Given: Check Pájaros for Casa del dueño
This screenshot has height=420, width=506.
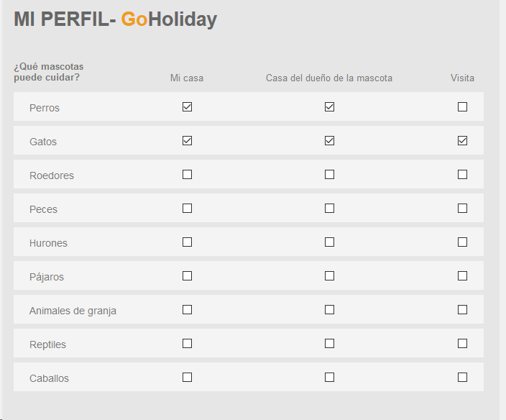Looking at the screenshot, I should point(330,276).
